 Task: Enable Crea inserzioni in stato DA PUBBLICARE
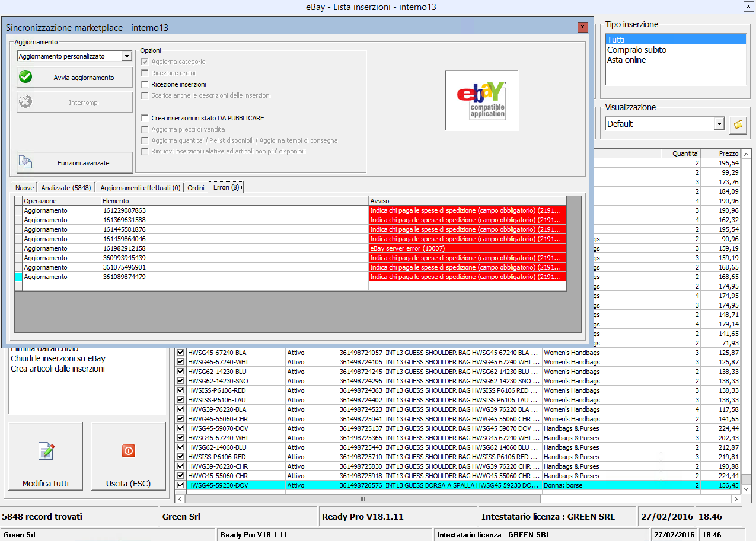[145, 118]
